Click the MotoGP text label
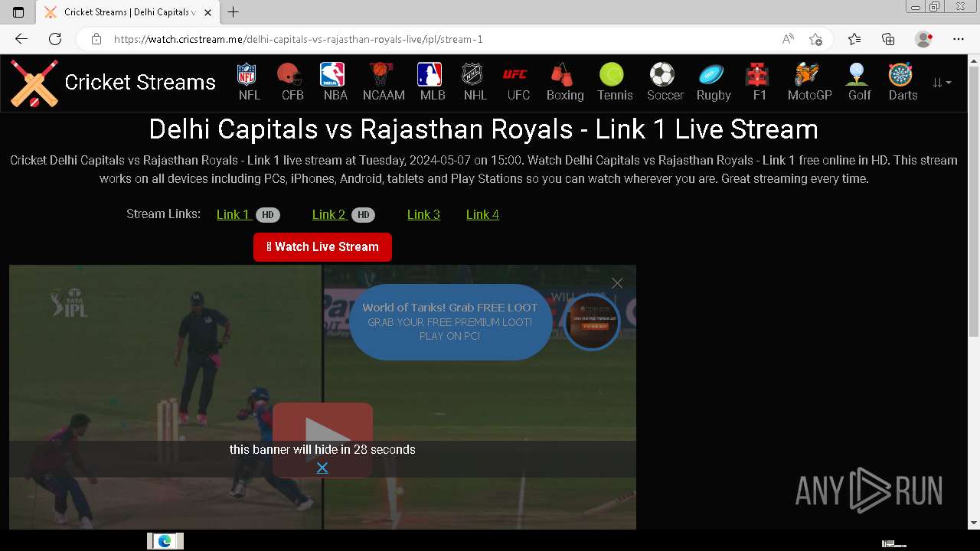Viewport: 980px width, 551px height. point(810,95)
